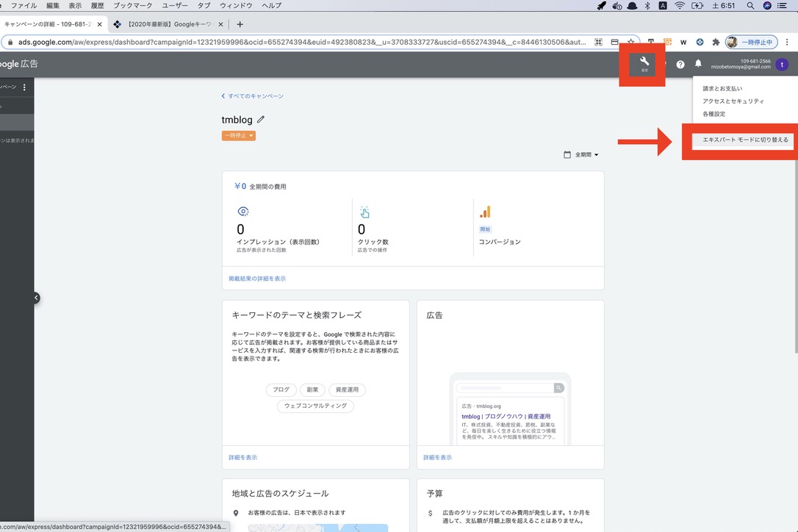The width and height of the screenshot is (798, 532).
Task: Click the orange grid extension icon
Action: point(667,42)
